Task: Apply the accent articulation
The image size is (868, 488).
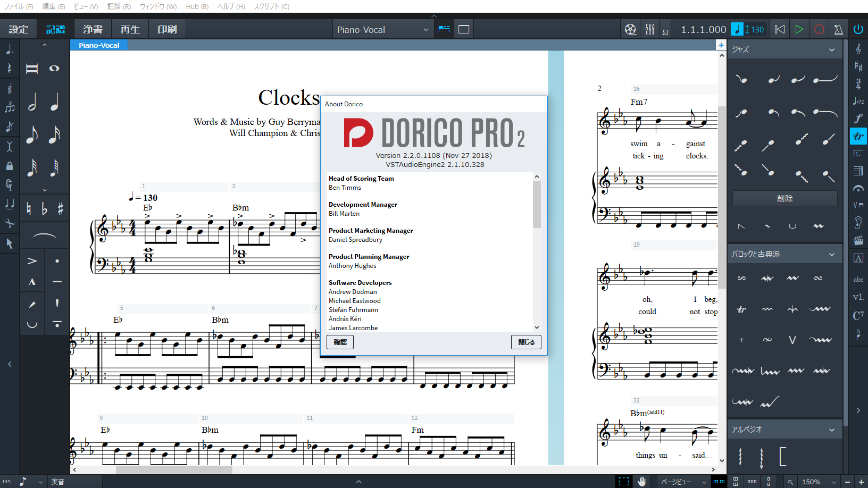Action: [32, 261]
